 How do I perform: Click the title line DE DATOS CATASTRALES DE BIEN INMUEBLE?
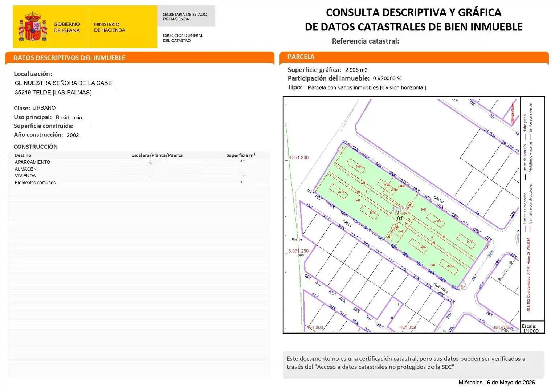coord(413,27)
